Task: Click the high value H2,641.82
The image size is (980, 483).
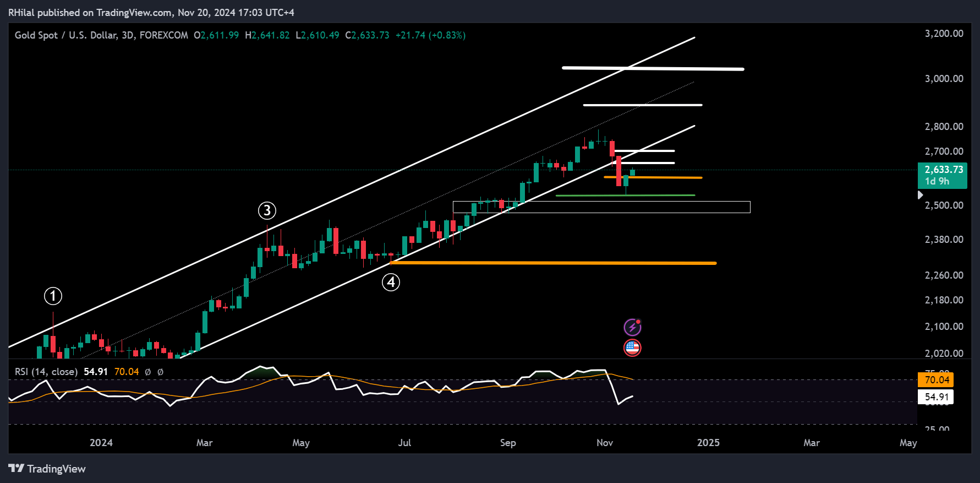Action: click(x=267, y=35)
